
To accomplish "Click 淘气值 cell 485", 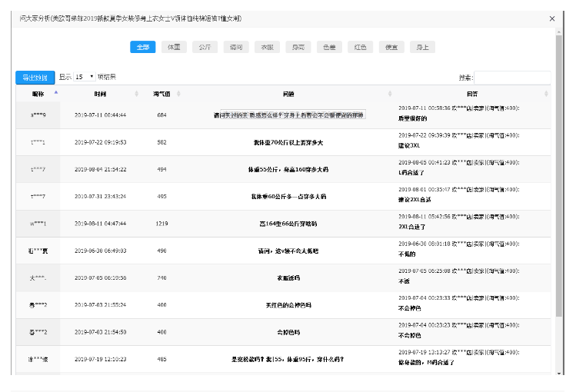I will click(161, 360).
